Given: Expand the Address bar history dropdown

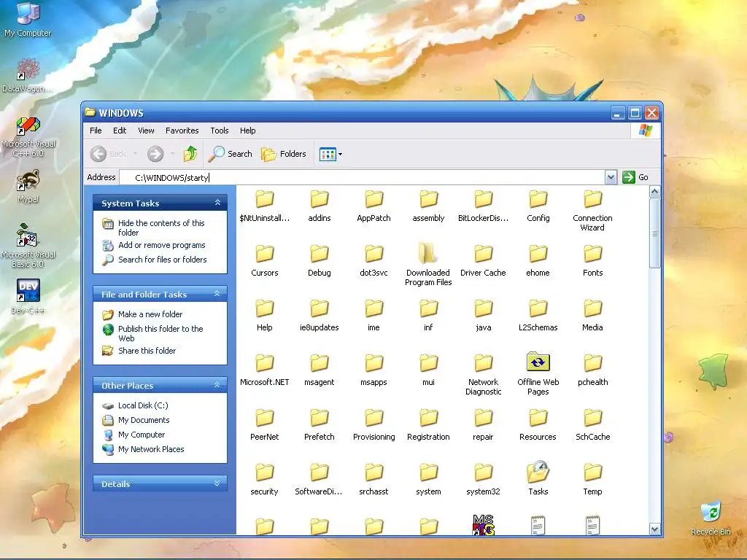Looking at the screenshot, I should pyautogui.click(x=611, y=177).
